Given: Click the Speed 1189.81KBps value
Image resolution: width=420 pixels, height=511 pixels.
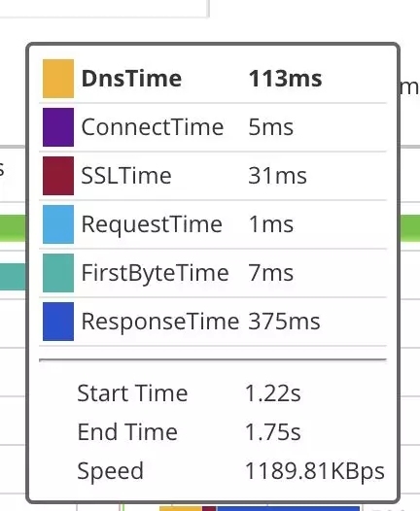Looking at the screenshot, I should pos(315,471).
